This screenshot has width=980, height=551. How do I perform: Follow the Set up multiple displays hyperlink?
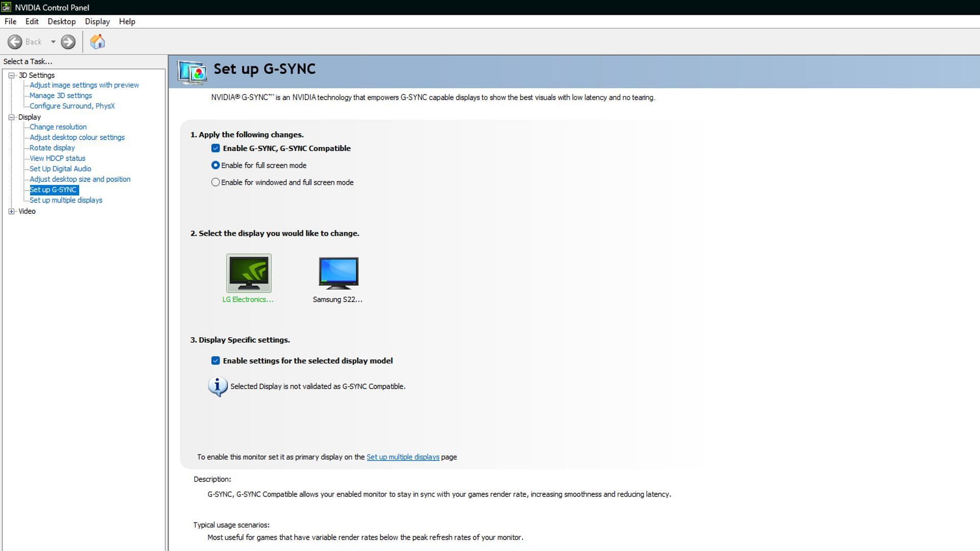403,457
